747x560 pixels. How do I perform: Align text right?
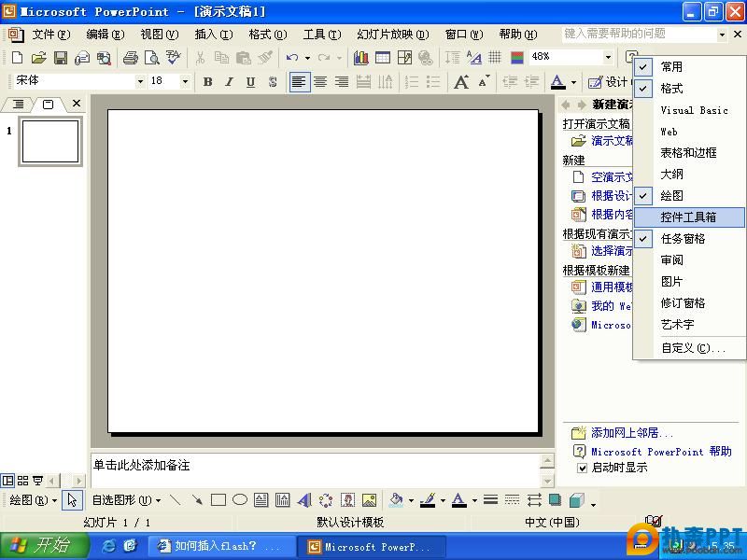tap(342, 82)
